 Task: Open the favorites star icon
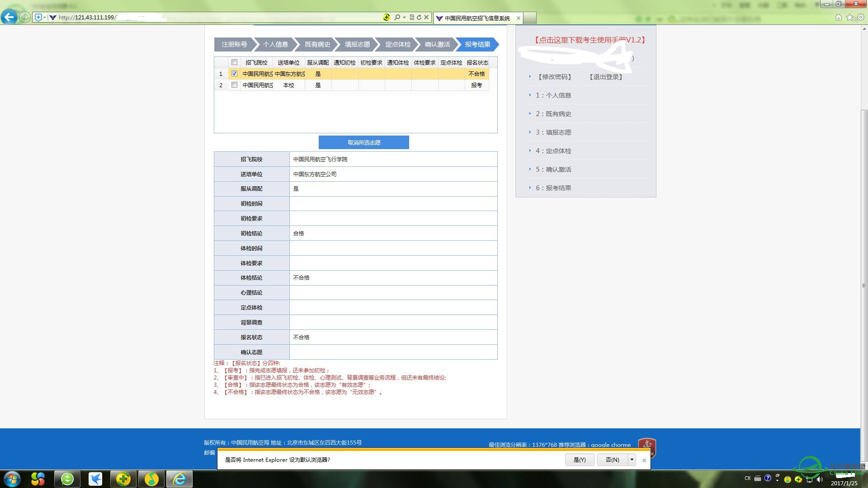click(x=849, y=17)
